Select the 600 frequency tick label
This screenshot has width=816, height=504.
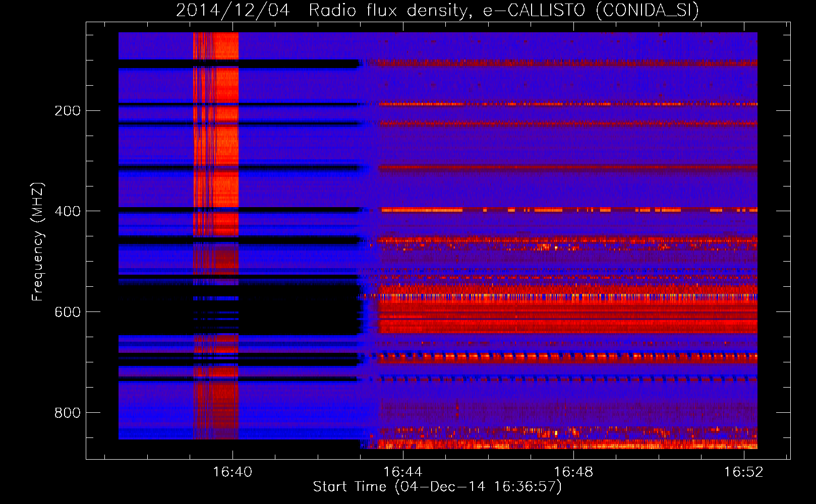(x=68, y=312)
